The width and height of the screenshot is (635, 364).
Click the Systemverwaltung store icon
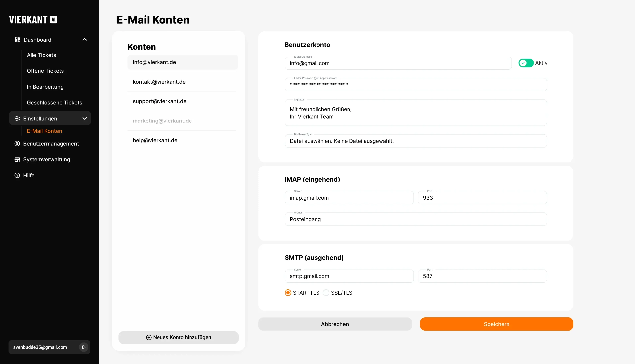17,159
